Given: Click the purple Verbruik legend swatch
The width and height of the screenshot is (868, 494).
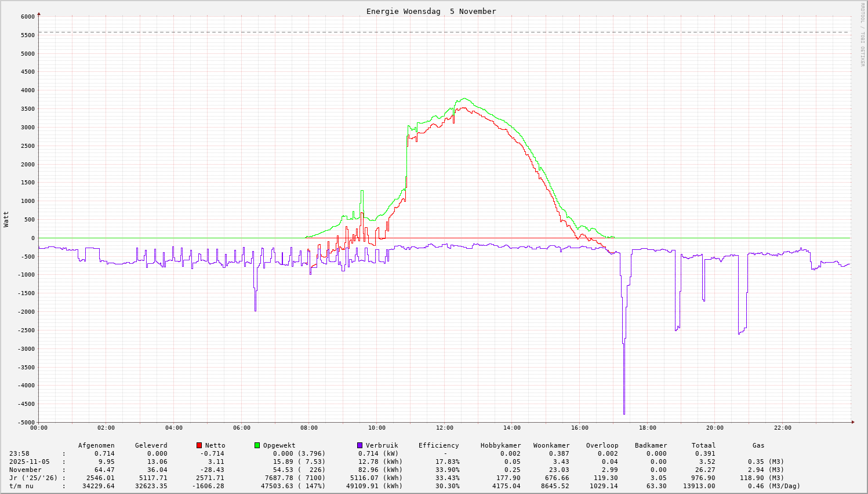Looking at the screenshot, I should 359,445.
